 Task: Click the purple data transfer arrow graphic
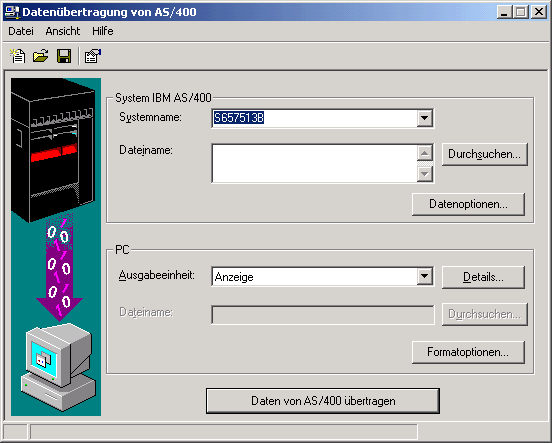coord(59,268)
